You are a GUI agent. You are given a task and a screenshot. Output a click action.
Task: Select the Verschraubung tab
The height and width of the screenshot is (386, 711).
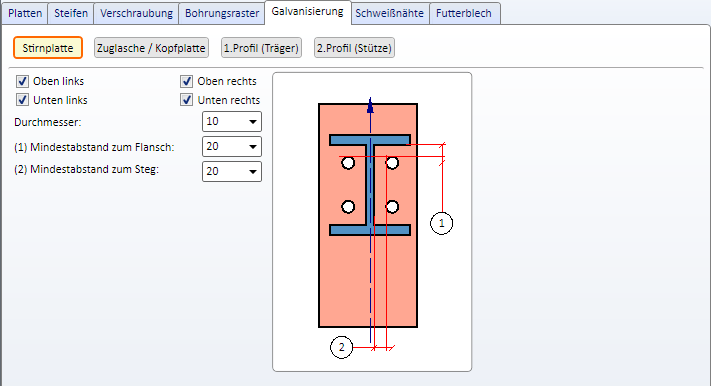136,13
